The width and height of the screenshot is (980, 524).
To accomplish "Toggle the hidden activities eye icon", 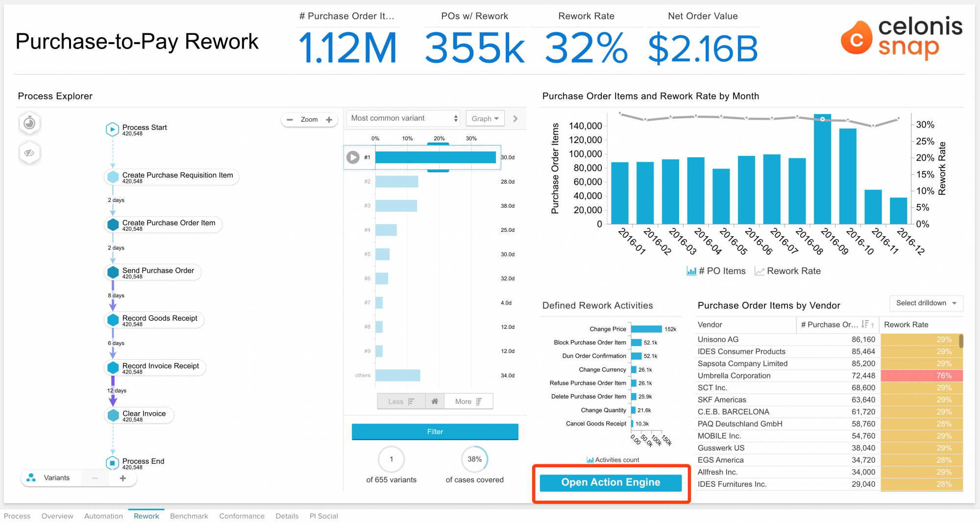I will [29, 153].
